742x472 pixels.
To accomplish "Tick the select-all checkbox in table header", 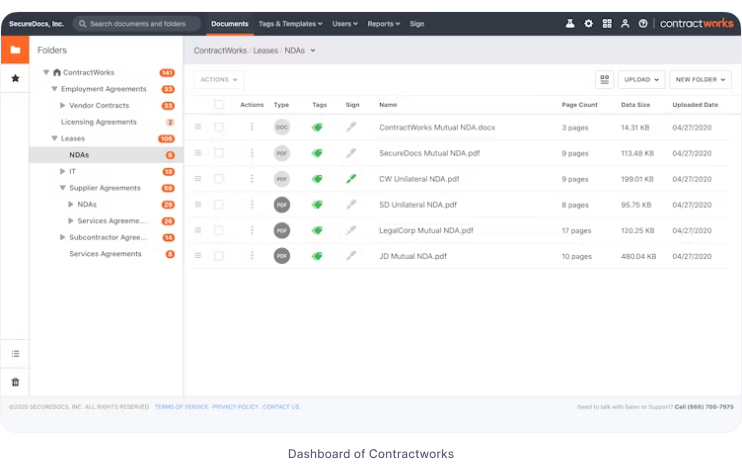I will [219, 104].
